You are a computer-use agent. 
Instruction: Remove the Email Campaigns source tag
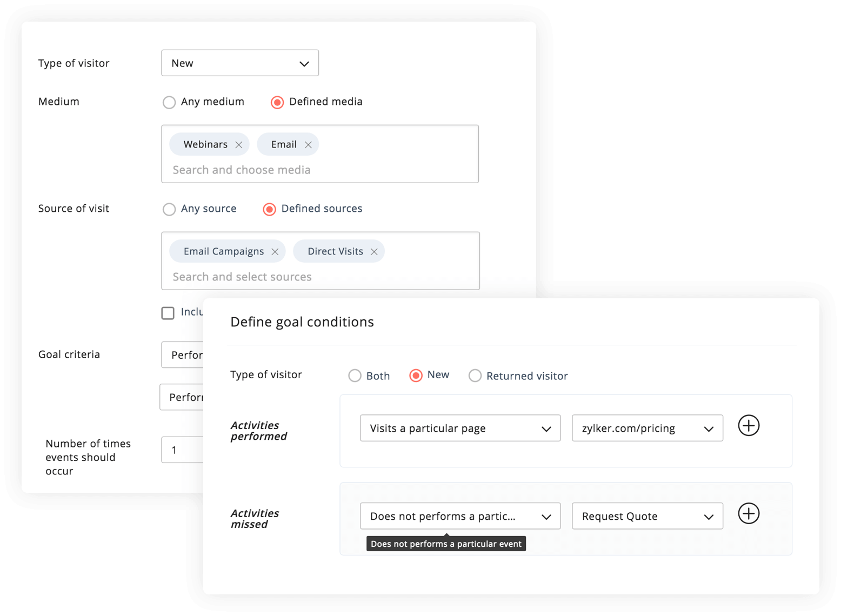point(275,252)
